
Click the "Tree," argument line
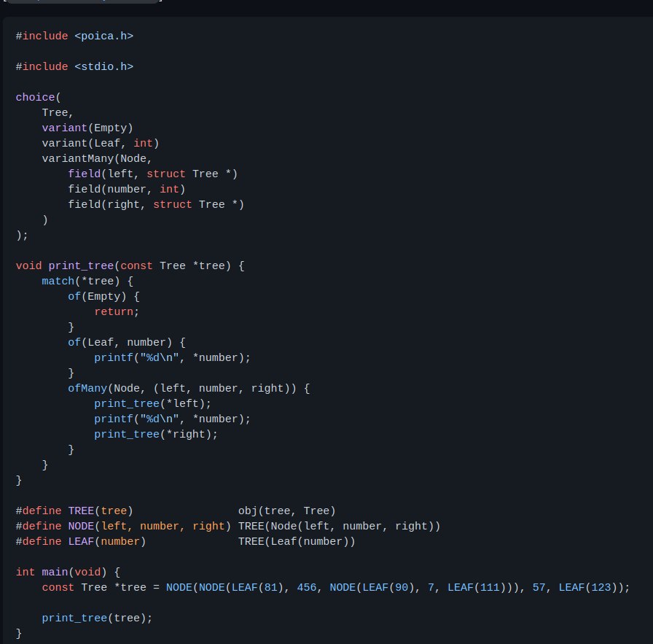point(58,113)
